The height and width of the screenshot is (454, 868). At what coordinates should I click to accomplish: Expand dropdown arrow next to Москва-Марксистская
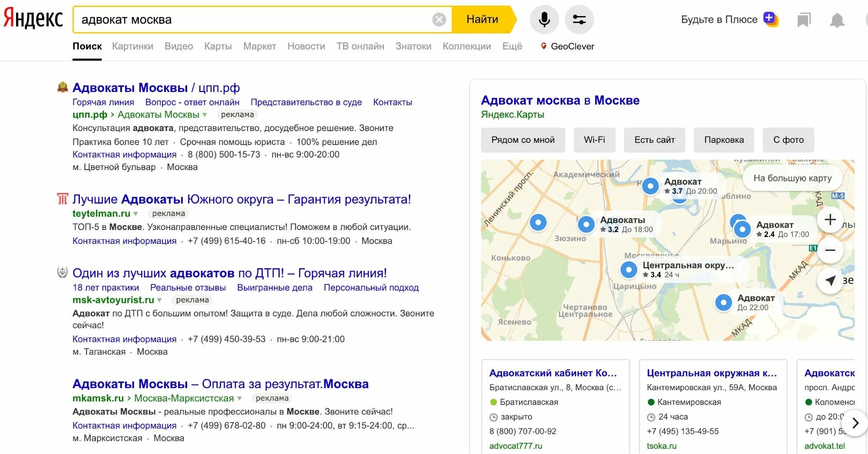[239, 398]
